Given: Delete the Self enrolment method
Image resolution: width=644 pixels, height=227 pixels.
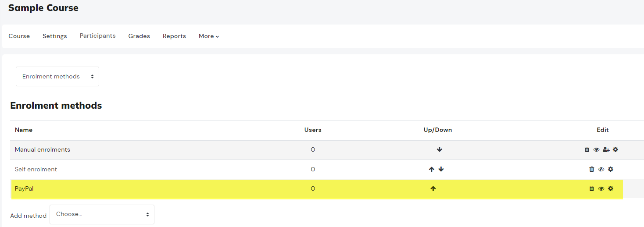Looking at the screenshot, I should tap(591, 169).
